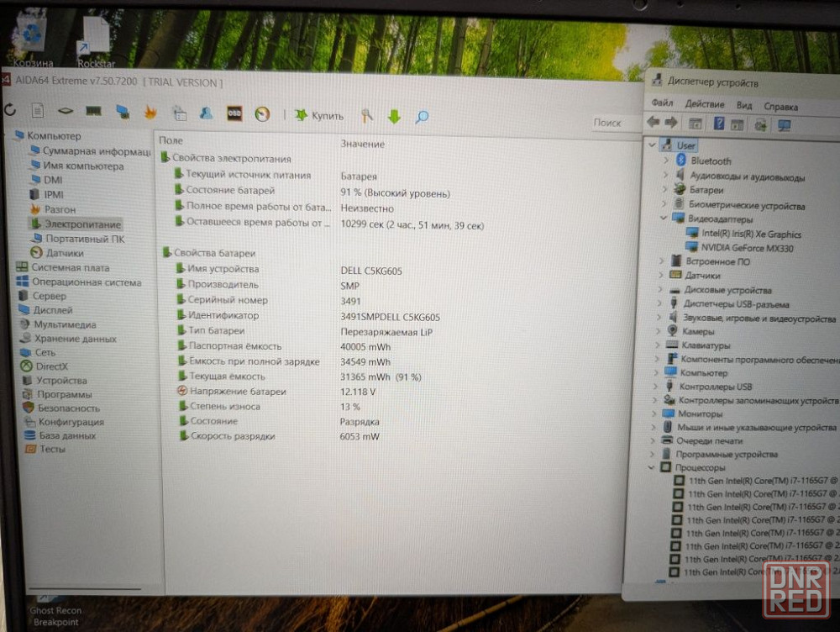The width and height of the screenshot is (840, 632).
Task: Click the monitor icon in Device Manager toolbar
Action: (x=785, y=126)
